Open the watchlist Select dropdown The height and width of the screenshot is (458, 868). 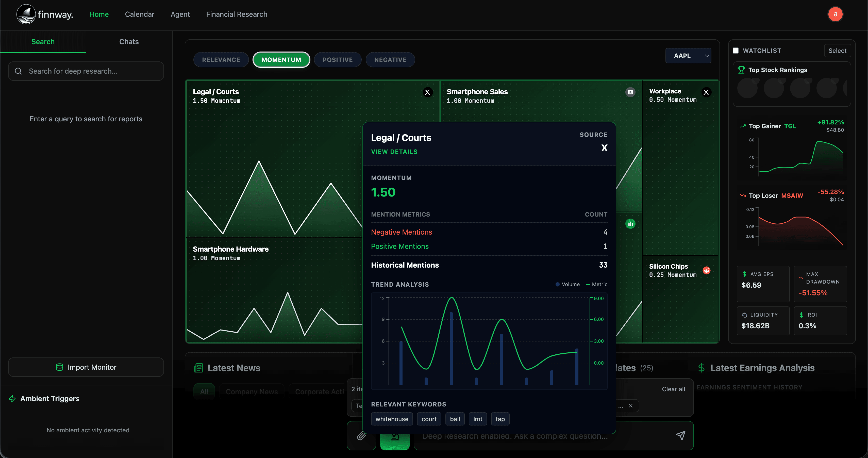click(837, 51)
